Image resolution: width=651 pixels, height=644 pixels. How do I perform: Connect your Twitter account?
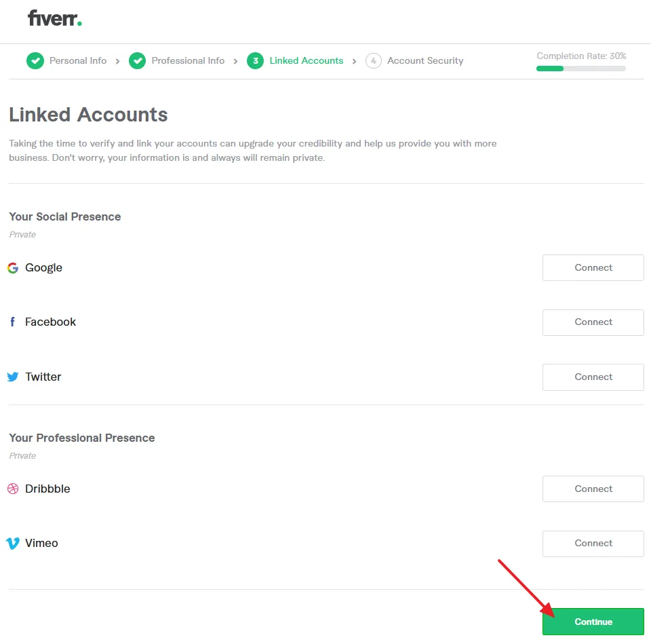[593, 377]
